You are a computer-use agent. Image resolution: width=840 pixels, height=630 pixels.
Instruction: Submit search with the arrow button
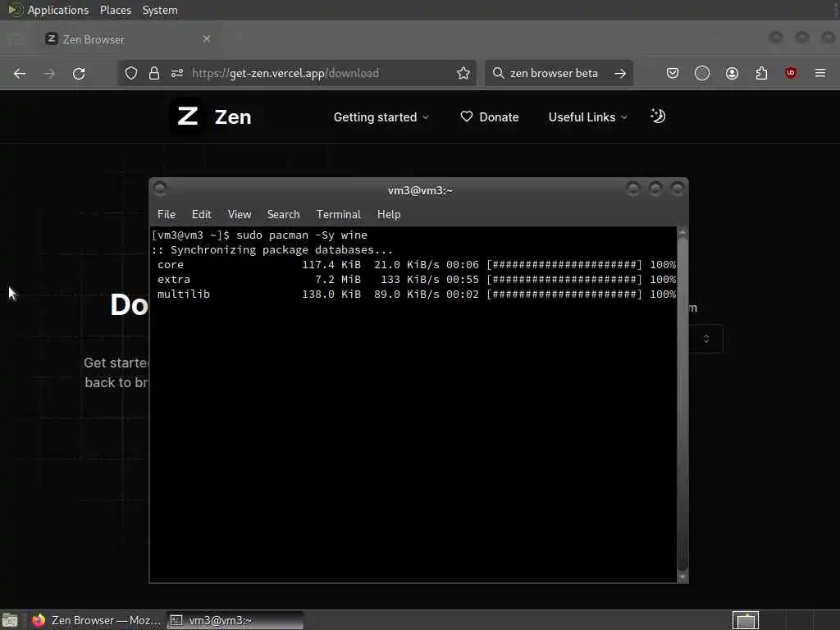[620, 73]
